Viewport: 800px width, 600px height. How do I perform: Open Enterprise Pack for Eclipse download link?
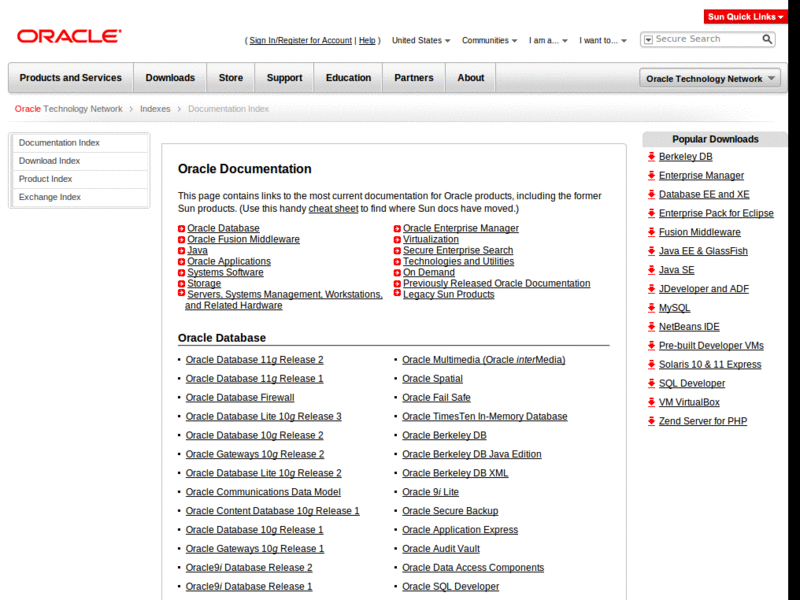click(x=716, y=213)
